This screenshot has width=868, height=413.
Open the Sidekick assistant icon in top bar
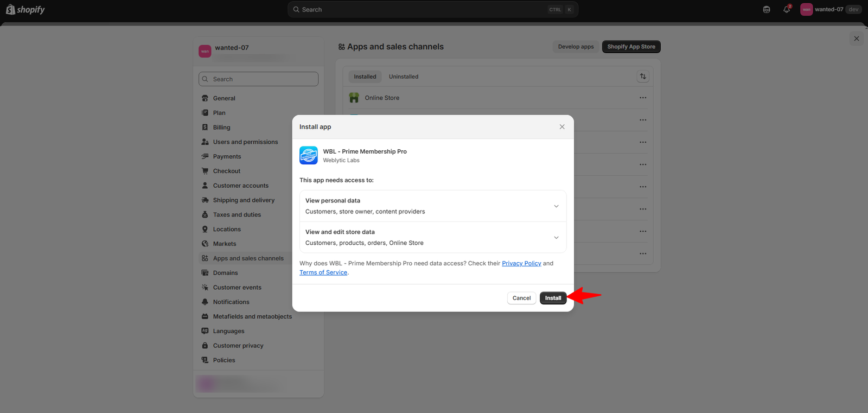pyautogui.click(x=767, y=9)
